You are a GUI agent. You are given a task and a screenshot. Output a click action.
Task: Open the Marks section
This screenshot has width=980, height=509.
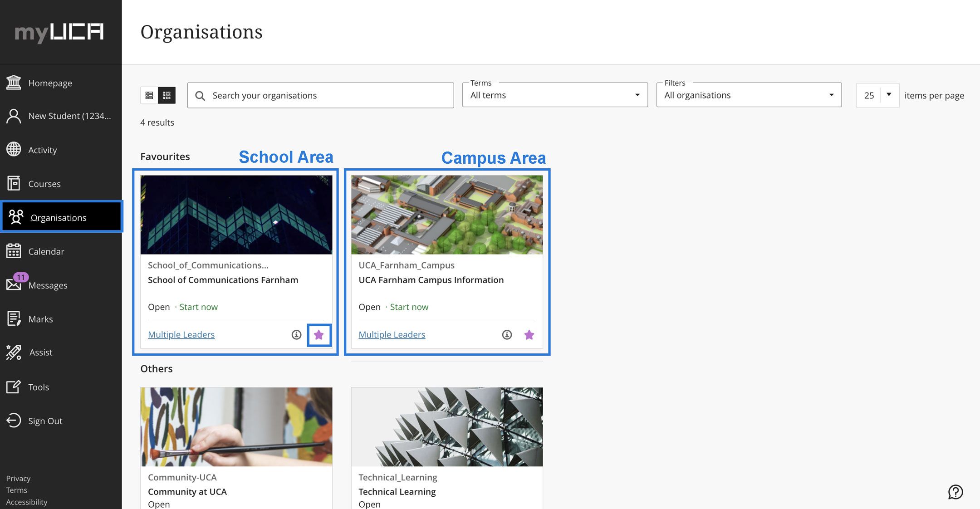click(41, 319)
